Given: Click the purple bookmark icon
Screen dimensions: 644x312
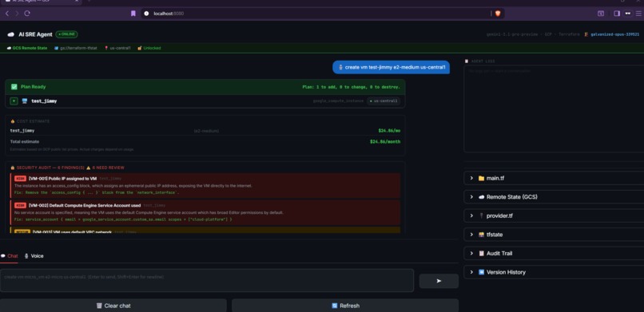Looking at the screenshot, I should point(133,14).
